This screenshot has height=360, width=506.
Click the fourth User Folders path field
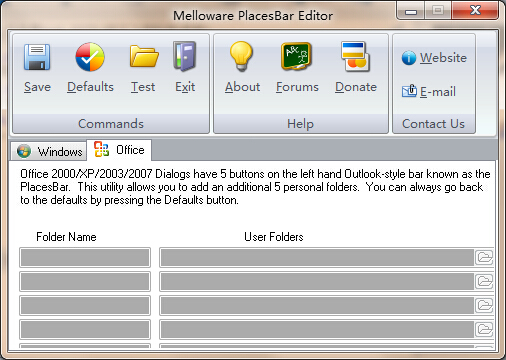317,329
